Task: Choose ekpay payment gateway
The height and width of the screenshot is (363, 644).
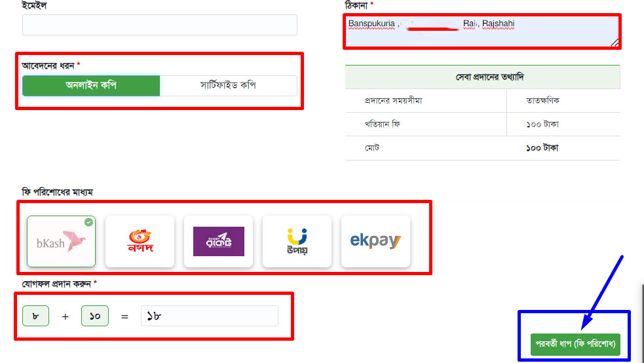Action: coord(375,241)
